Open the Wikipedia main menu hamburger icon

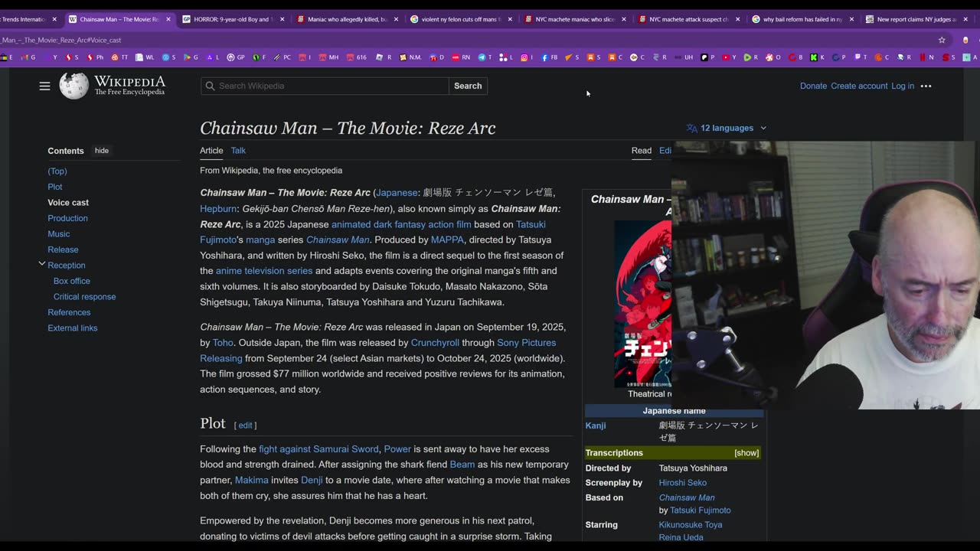click(44, 86)
